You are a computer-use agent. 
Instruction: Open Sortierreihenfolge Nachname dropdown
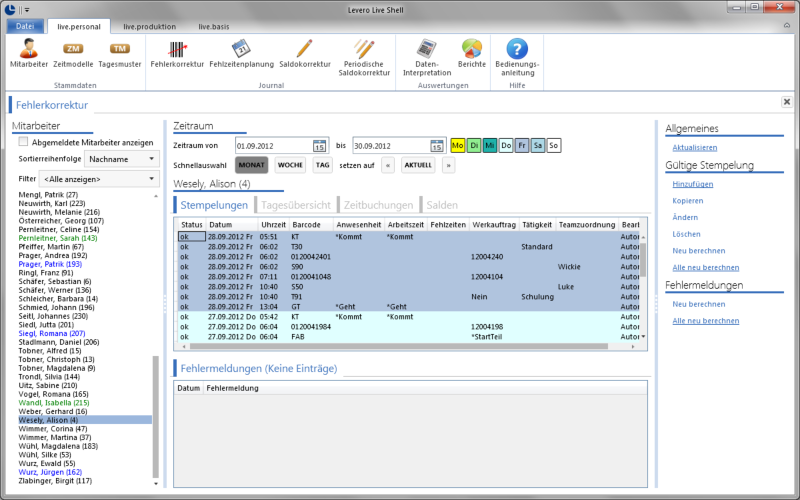[x=122, y=159]
